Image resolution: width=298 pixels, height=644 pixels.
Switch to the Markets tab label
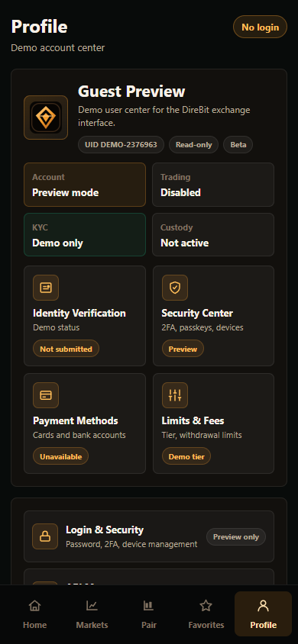coord(92,625)
